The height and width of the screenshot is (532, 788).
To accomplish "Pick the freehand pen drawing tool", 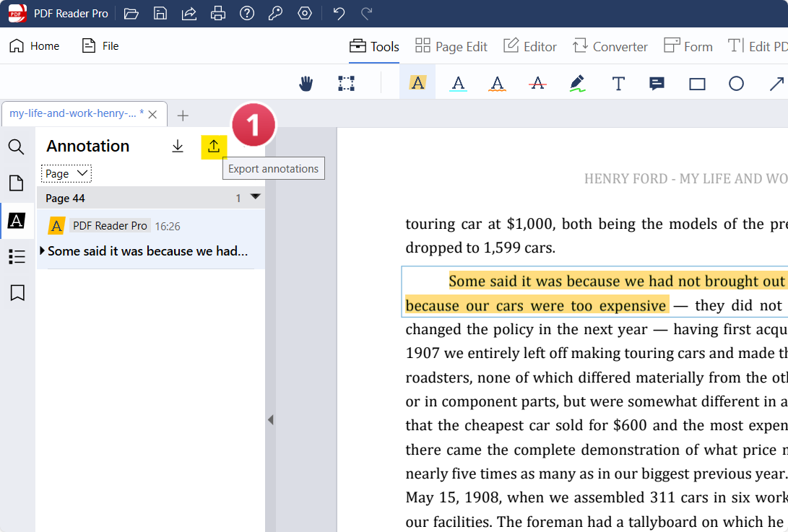I will point(577,84).
